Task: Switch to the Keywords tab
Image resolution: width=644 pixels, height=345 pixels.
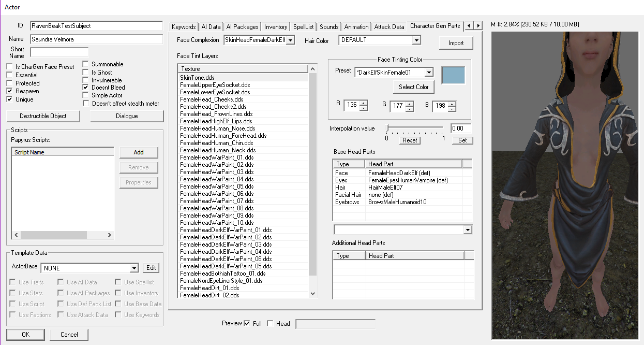Action: [x=184, y=27]
